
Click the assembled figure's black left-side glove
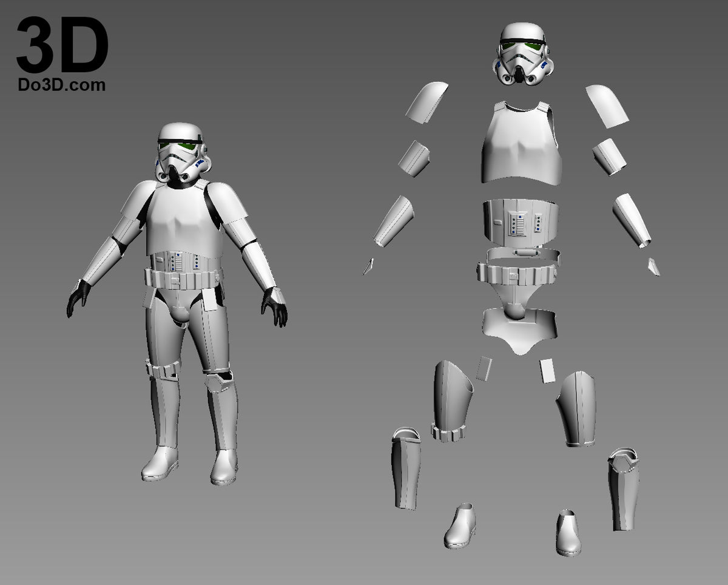pos(78,297)
